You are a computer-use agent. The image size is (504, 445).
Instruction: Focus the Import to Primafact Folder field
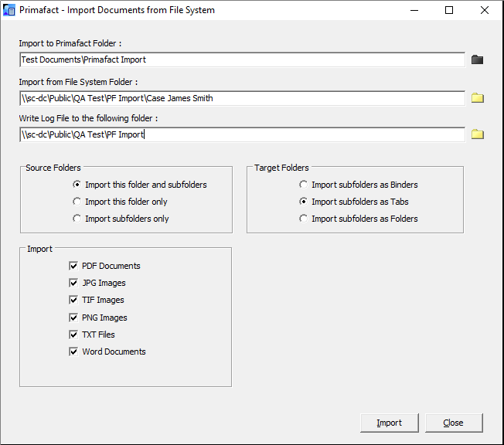(242, 59)
